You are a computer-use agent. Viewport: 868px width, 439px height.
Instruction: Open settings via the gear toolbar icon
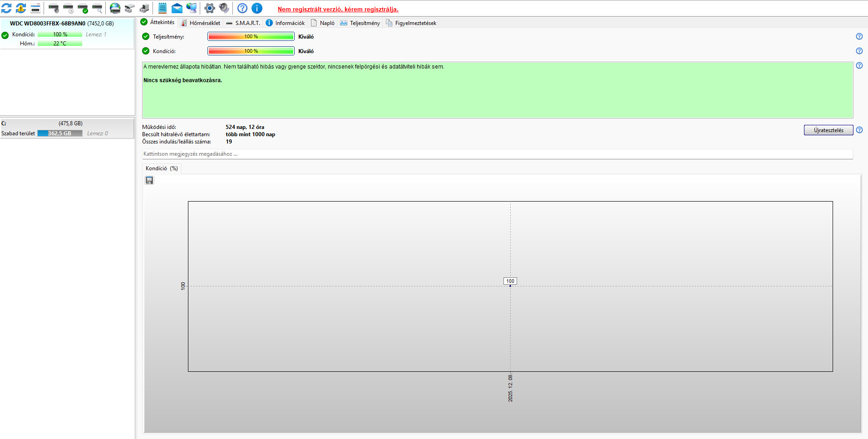click(x=209, y=8)
